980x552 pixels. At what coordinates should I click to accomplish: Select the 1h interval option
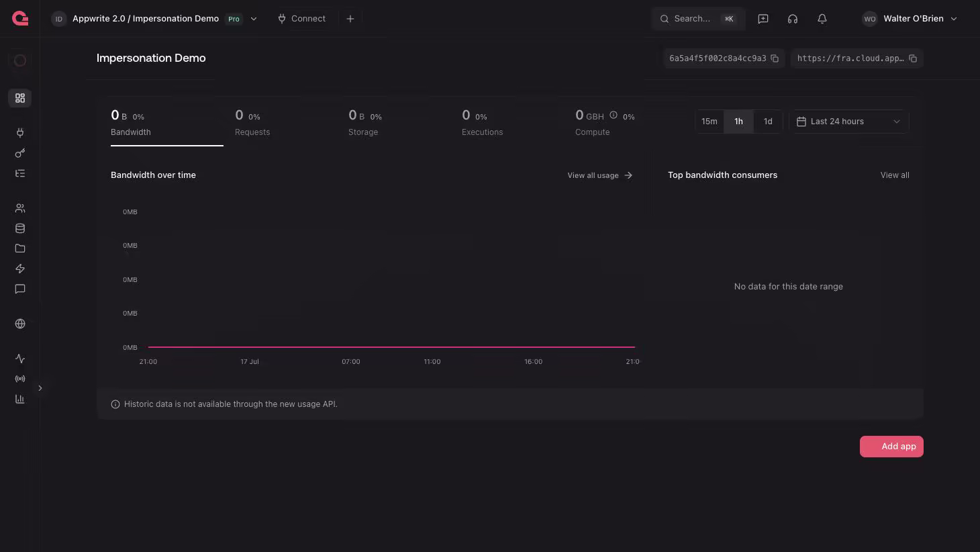(738, 122)
